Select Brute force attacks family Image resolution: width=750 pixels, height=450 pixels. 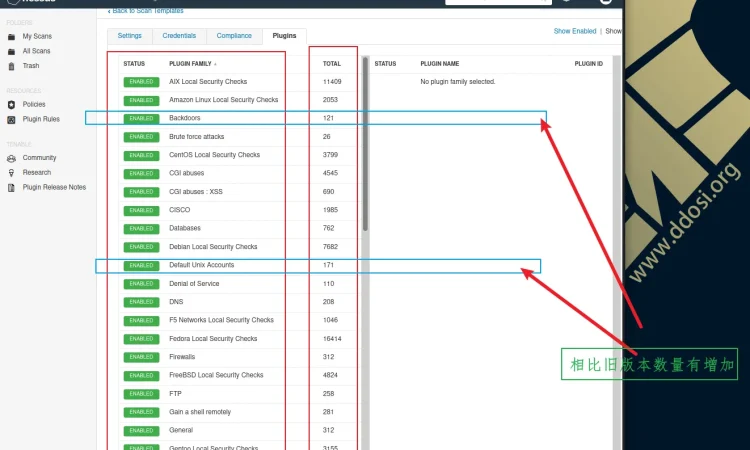(x=197, y=137)
